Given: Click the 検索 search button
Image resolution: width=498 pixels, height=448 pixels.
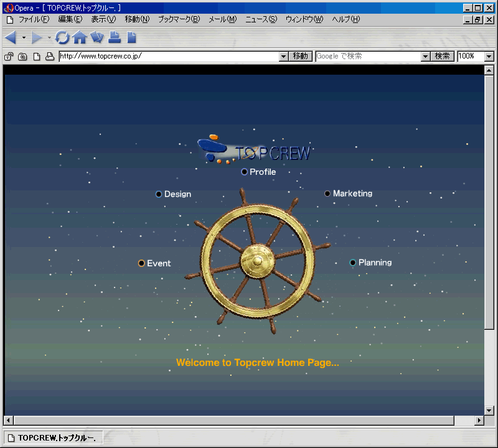Looking at the screenshot, I should (x=443, y=56).
